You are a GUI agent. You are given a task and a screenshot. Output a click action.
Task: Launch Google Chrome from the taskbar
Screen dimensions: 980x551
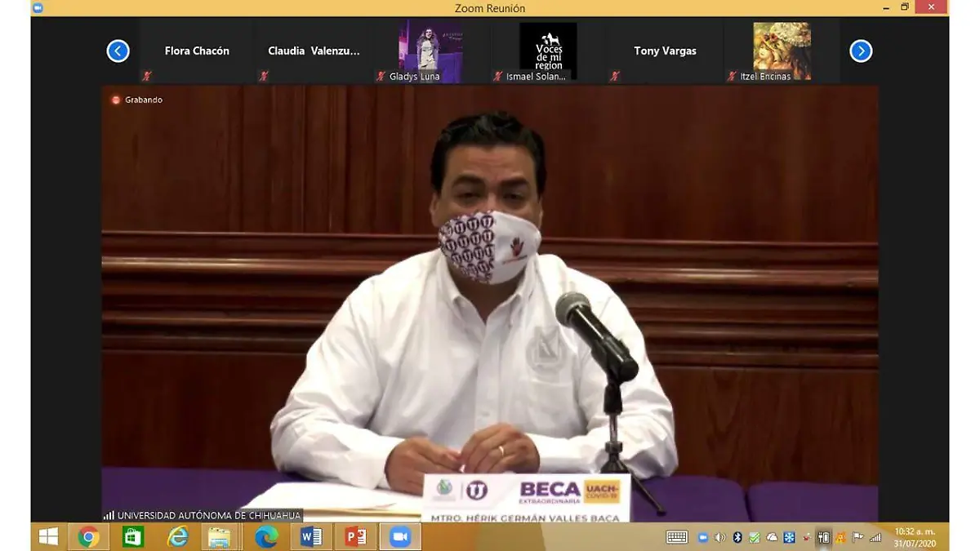89,536
